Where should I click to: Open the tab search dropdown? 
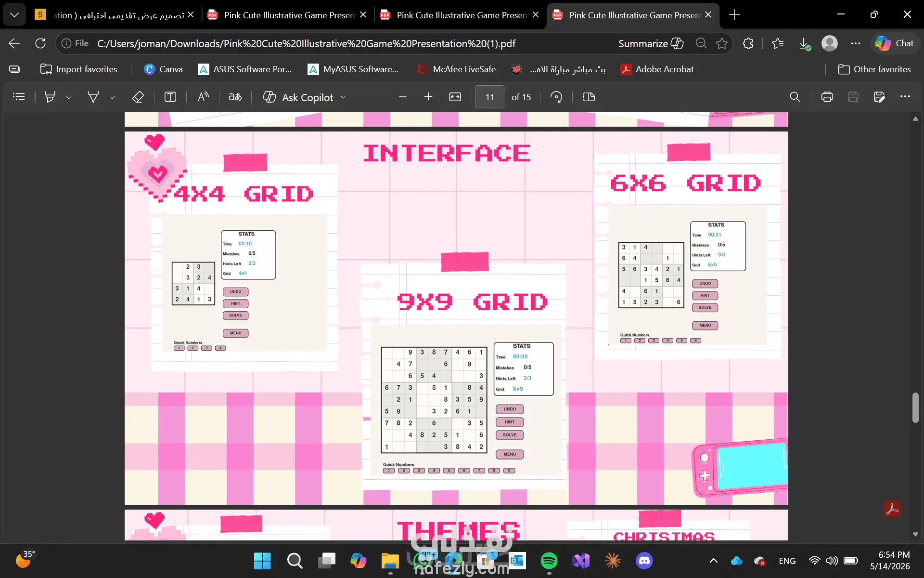tap(14, 15)
